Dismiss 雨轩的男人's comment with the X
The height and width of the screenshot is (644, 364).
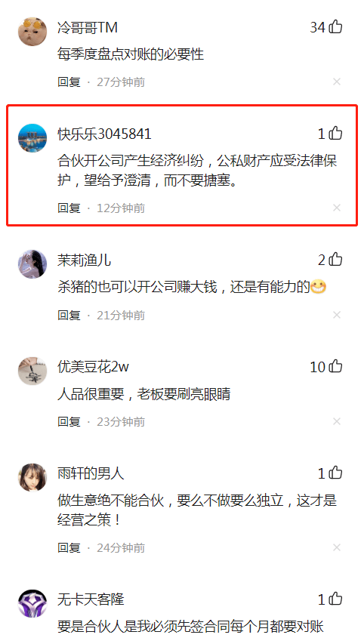[x=337, y=547]
